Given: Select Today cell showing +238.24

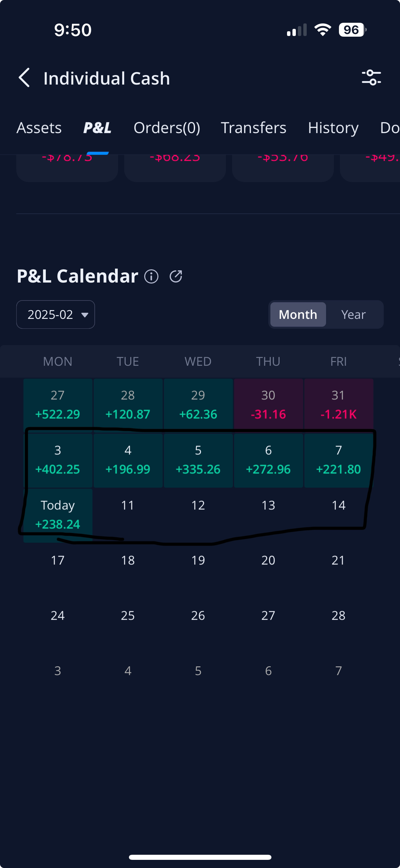Looking at the screenshot, I should (x=58, y=515).
